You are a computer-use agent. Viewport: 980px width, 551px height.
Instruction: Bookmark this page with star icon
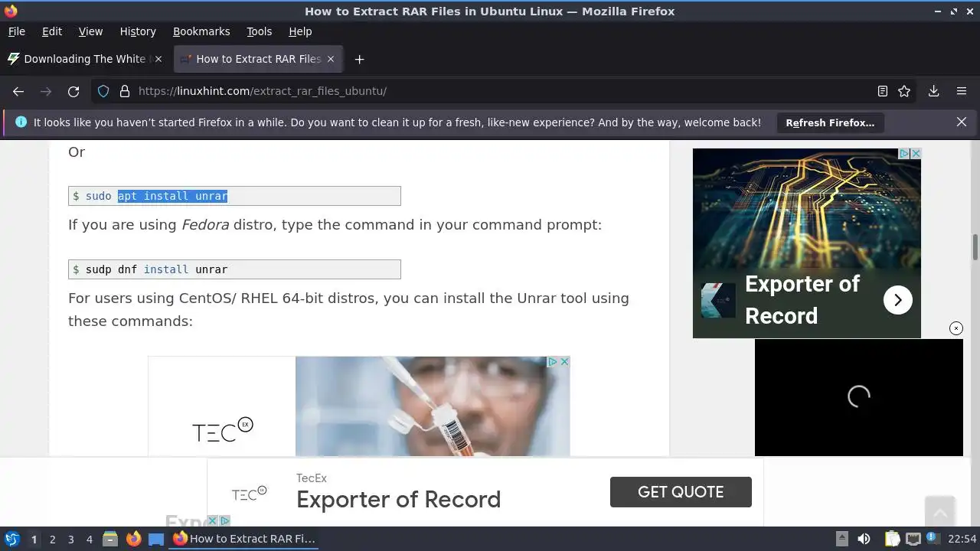[904, 91]
